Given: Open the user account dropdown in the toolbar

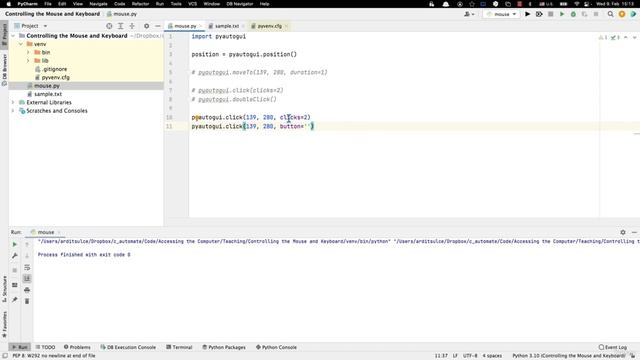Looking at the screenshot, I should click(x=469, y=14).
